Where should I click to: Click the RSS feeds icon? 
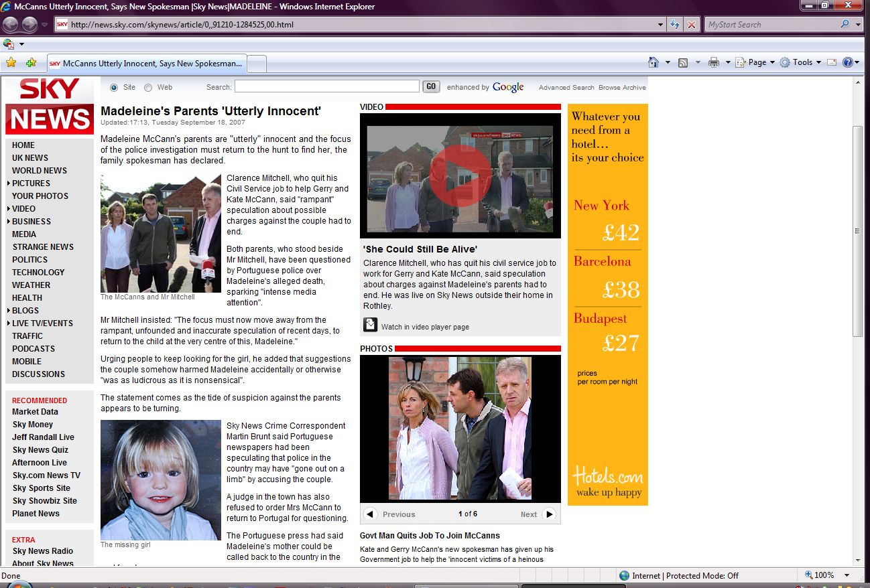(683, 62)
